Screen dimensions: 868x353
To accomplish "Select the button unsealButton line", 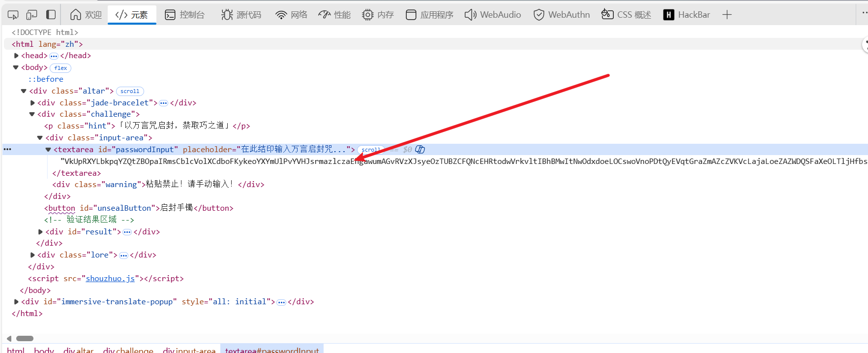I will click(139, 208).
